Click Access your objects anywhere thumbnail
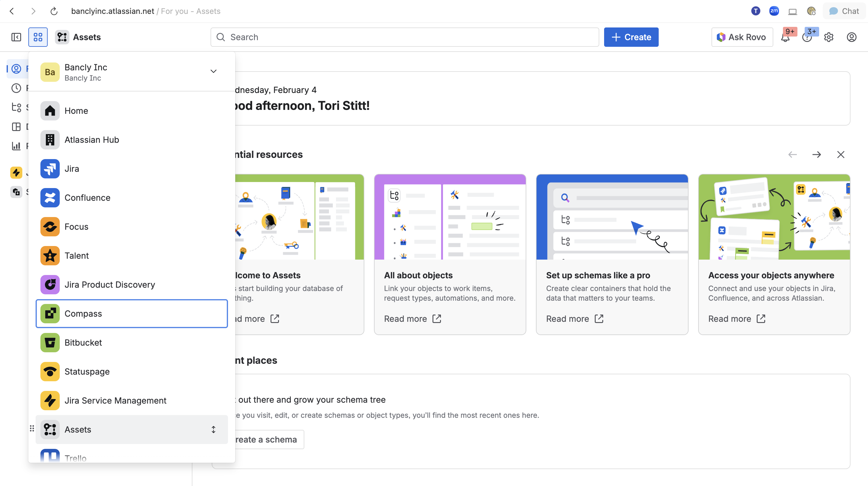 (774, 217)
